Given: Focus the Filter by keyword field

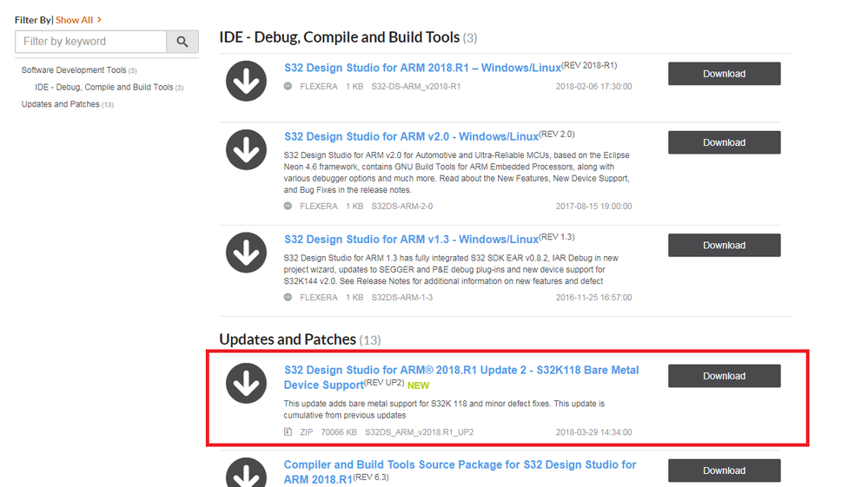Looking at the screenshot, I should 90,42.
